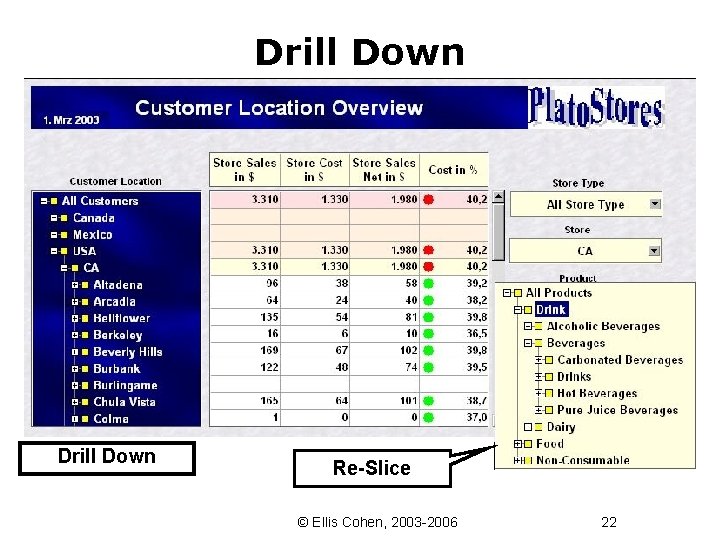Click the Store Cost in $ column header
Viewport: 720px width, 540px height.
pyautogui.click(x=315, y=169)
